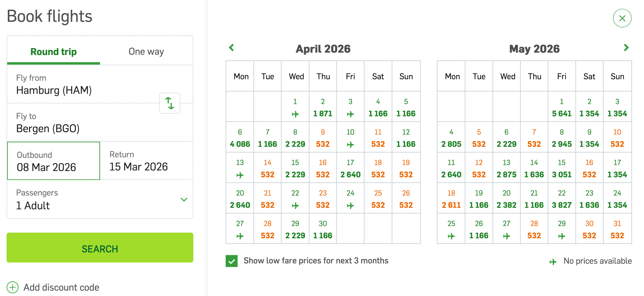Pick April 9 with 532 fare
The height and width of the screenshot is (296, 644).
click(x=323, y=138)
